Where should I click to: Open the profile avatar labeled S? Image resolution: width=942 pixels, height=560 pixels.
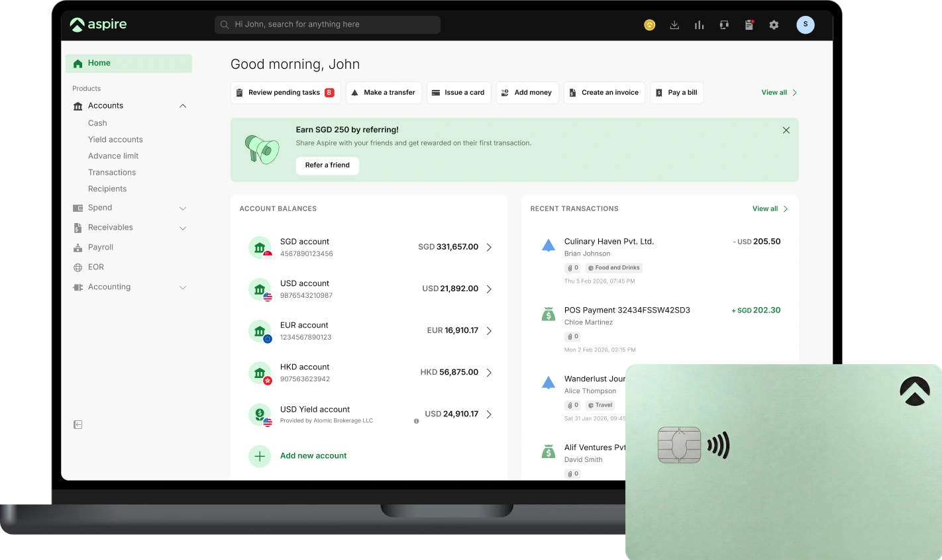[x=806, y=24]
